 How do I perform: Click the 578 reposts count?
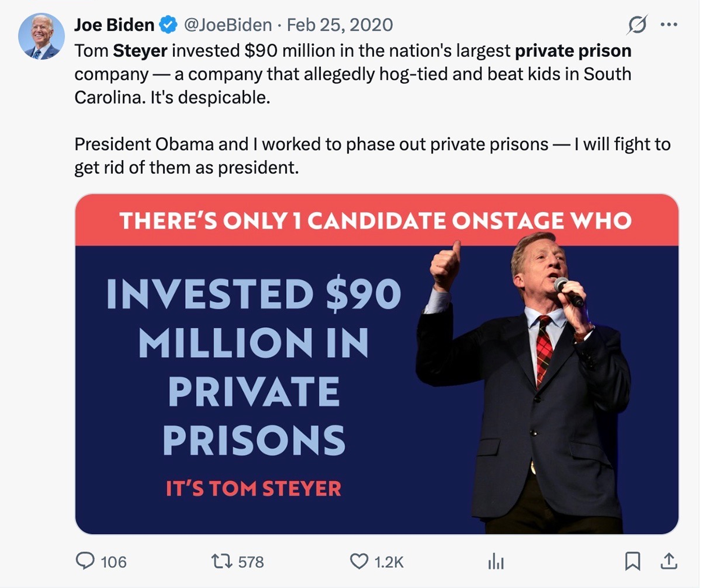[251, 562]
